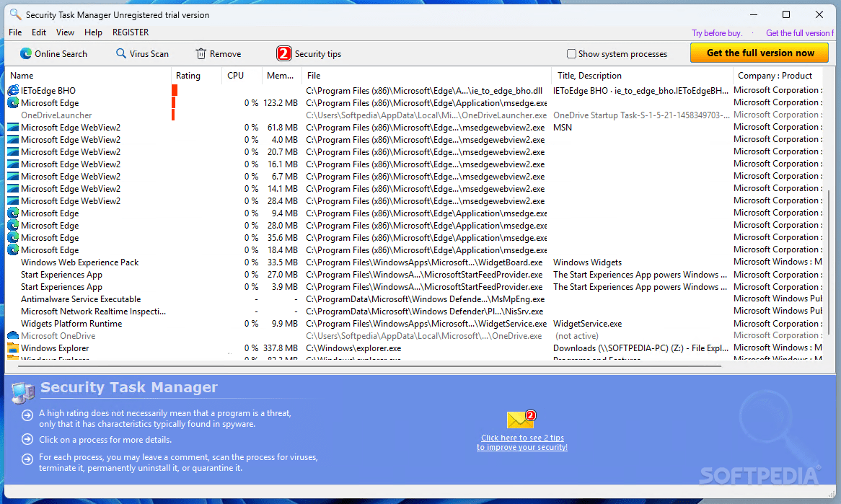Click the Edge icon of 123.2 MB row
This screenshot has height=504, width=841.
13,103
